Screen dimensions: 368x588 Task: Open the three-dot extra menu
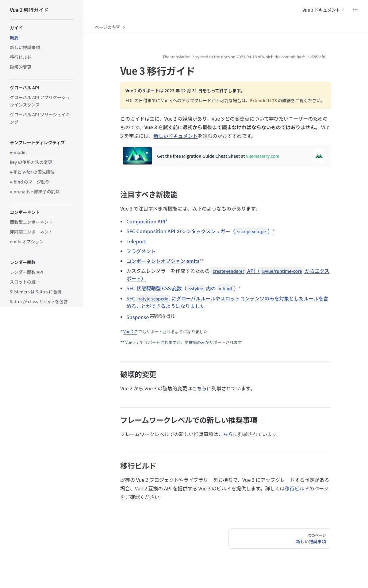pos(355,10)
